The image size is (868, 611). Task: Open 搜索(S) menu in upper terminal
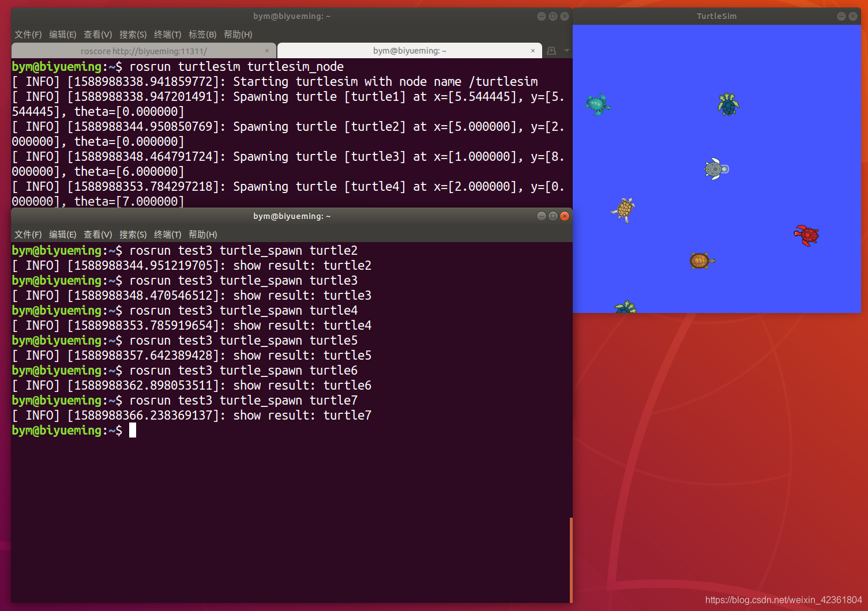point(133,35)
